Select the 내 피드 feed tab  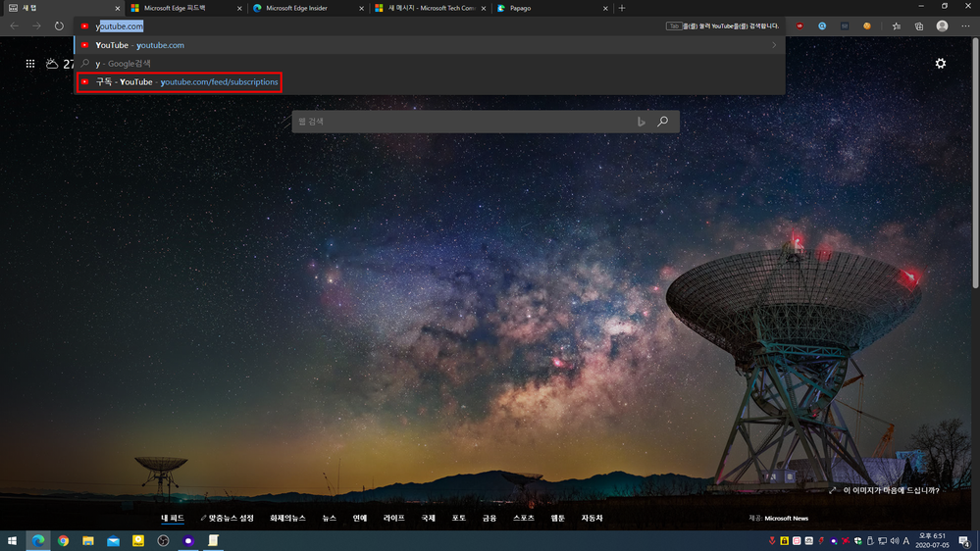pos(173,518)
